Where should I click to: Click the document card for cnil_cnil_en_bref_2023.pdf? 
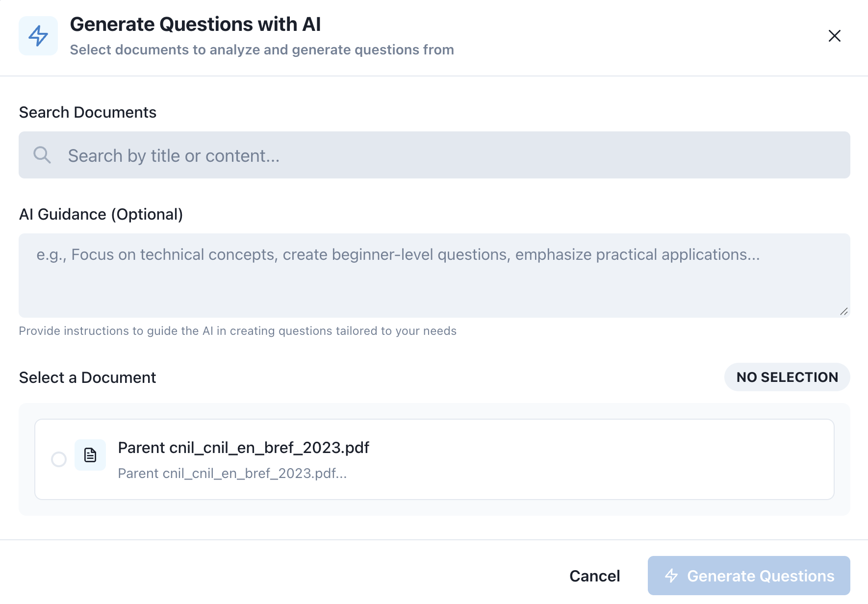click(434, 459)
